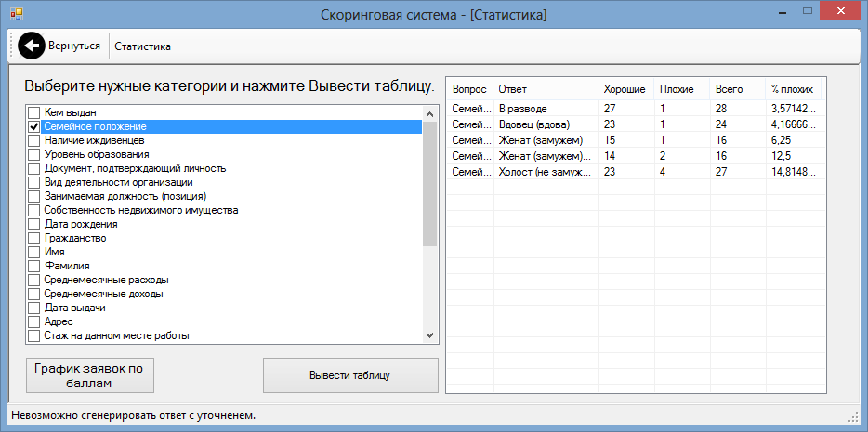Sort by the Хорошие column header
The height and width of the screenshot is (432, 868).
coord(626,89)
